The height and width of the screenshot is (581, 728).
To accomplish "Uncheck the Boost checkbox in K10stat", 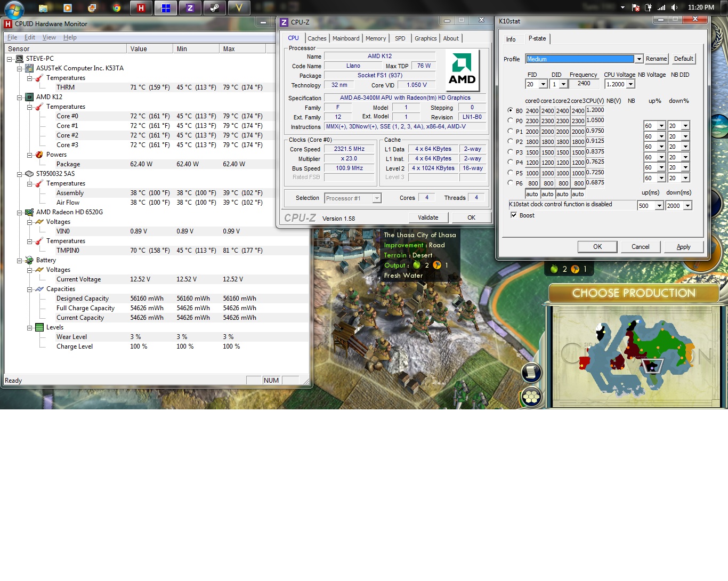I will pyautogui.click(x=514, y=215).
